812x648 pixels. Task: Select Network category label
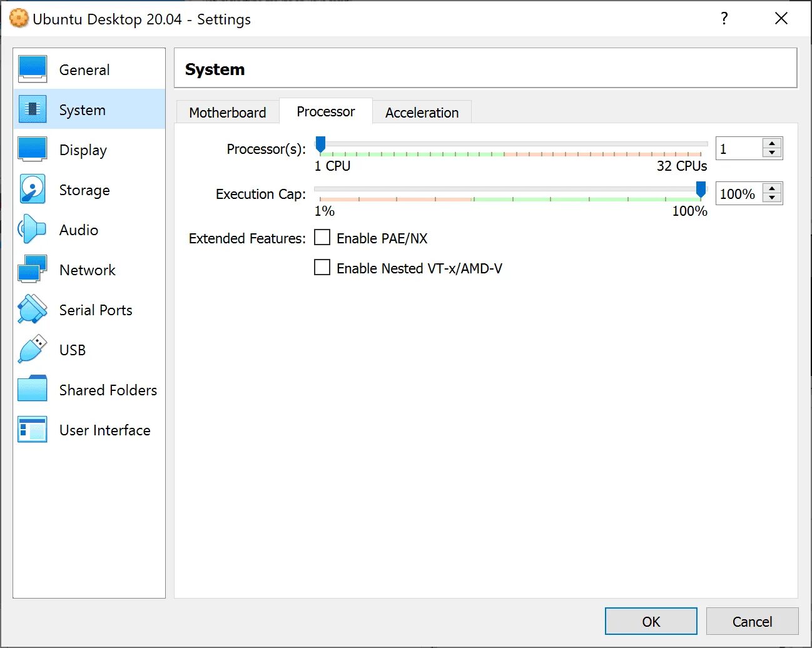88,270
